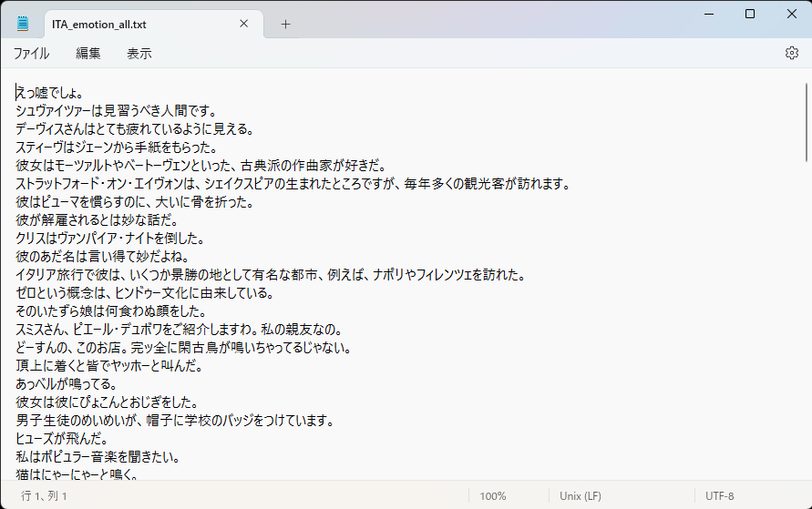
Task: Open the ファイル menu
Action: pos(31,54)
